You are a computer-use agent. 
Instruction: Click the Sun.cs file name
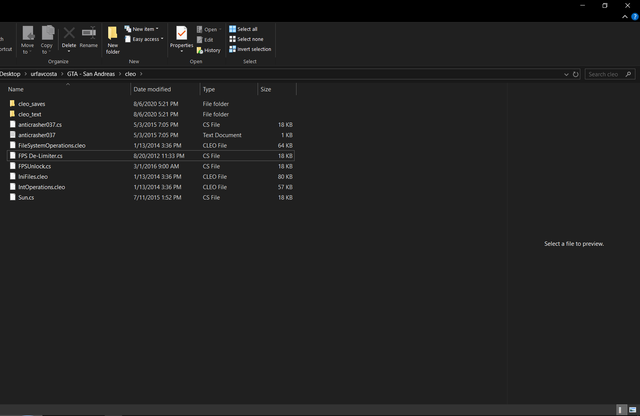point(26,197)
